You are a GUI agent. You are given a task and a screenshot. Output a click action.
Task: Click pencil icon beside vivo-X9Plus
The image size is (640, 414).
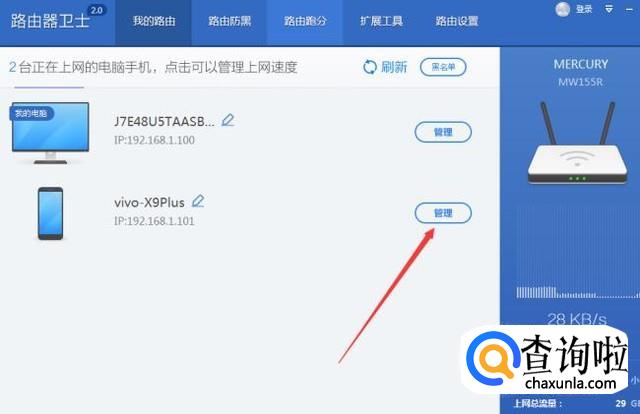coord(198,201)
